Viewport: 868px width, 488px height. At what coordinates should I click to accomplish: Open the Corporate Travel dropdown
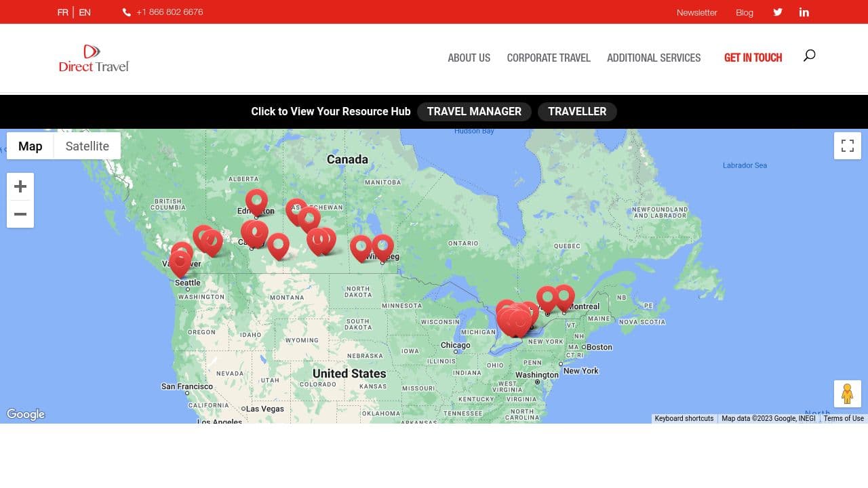pos(549,58)
